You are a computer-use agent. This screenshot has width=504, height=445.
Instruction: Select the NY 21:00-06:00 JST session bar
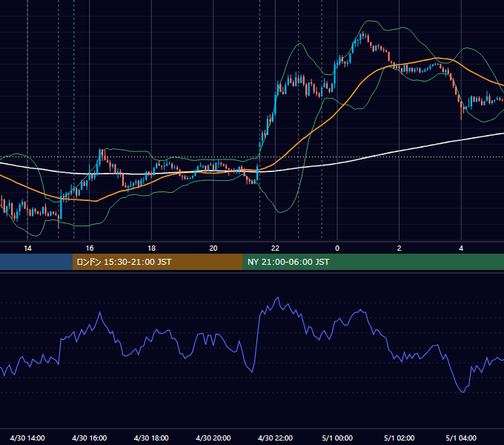[x=373, y=262]
